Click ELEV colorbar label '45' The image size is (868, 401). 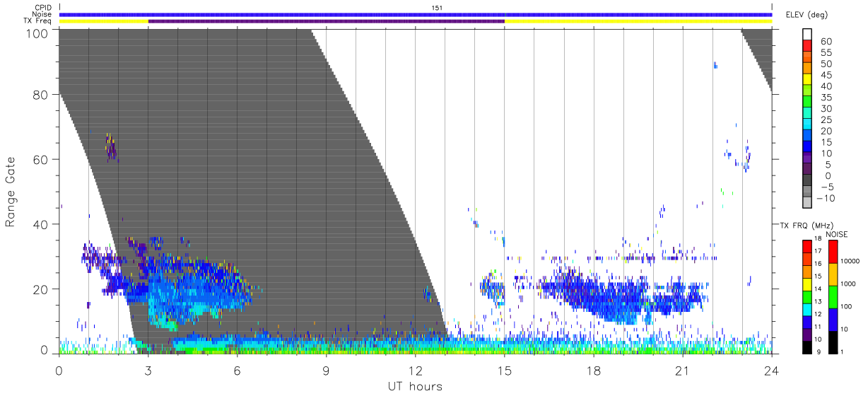coord(826,76)
